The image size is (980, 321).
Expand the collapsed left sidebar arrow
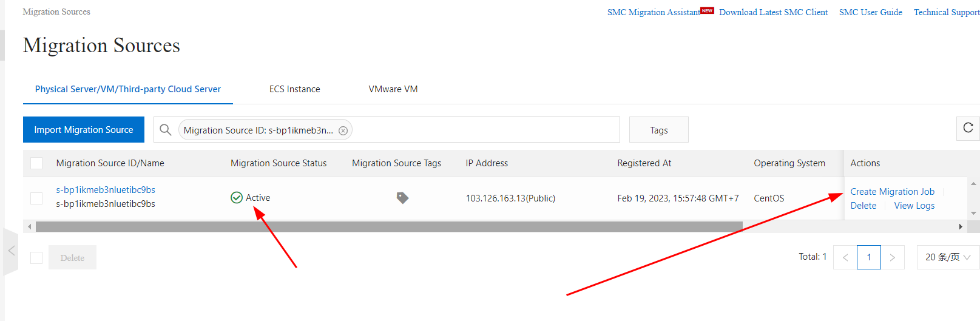click(11, 251)
